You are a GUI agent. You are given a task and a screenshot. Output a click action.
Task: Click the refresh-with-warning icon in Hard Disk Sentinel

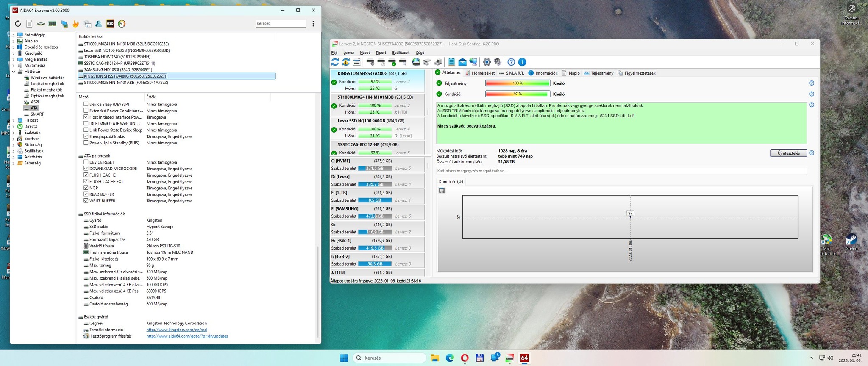pos(346,62)
